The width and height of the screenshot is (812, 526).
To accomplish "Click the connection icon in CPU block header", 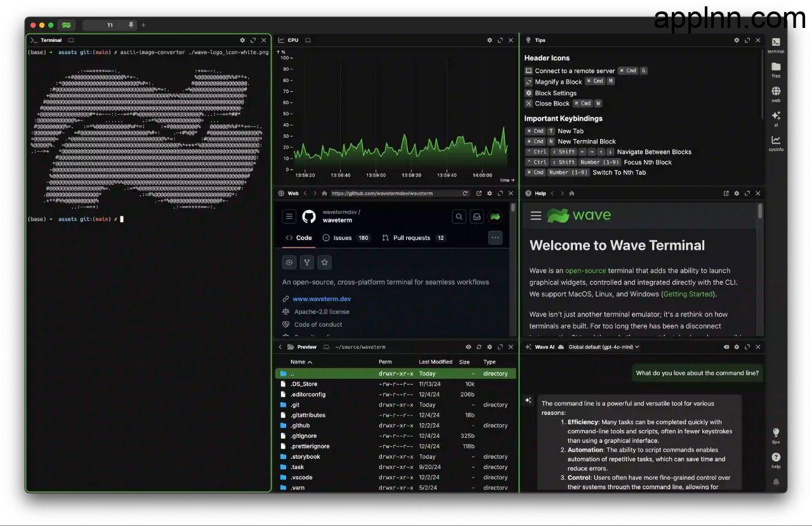I will pos(308,40).
